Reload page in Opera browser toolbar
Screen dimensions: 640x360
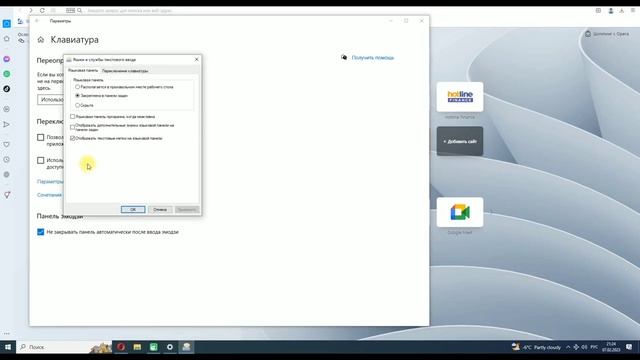(x=42, y=10)
